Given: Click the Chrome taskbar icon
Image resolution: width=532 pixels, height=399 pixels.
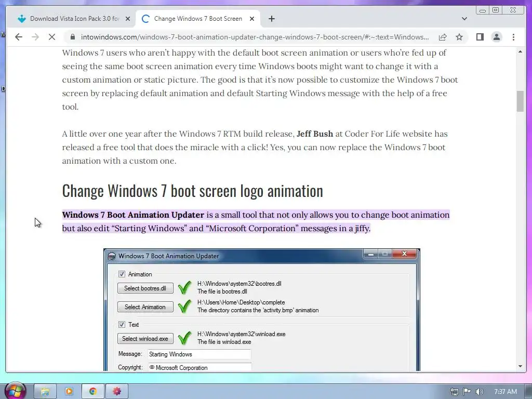Looking at the screenshot, I should (x=92, y=391).
